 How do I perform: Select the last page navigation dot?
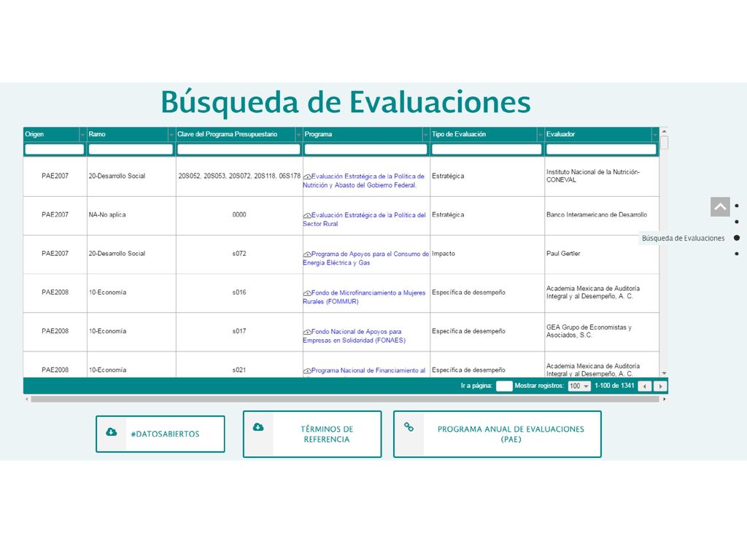click(x=737, y=254)
